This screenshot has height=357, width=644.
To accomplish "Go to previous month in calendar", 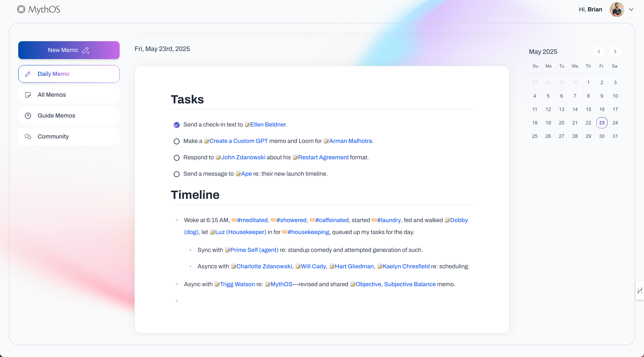I will pos(599,52).
